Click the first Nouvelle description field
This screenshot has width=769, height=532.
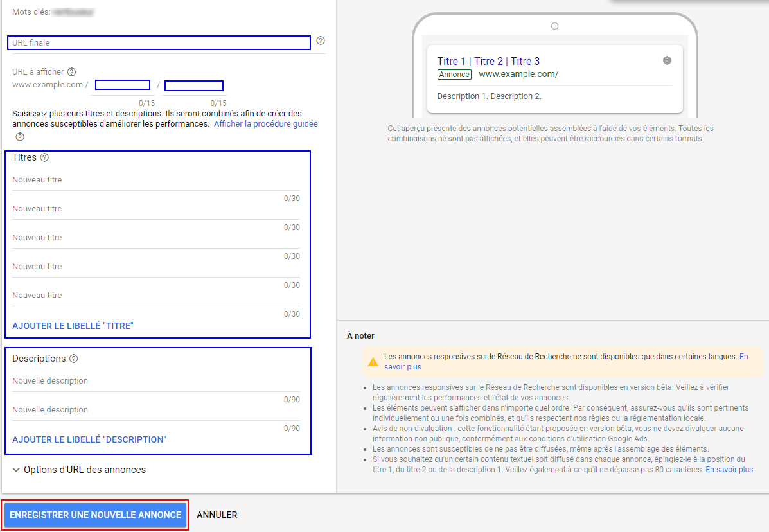(155, 382)
